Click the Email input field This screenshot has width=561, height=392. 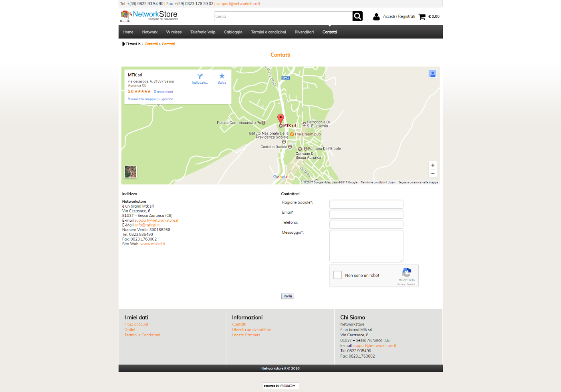pos(366,214)
